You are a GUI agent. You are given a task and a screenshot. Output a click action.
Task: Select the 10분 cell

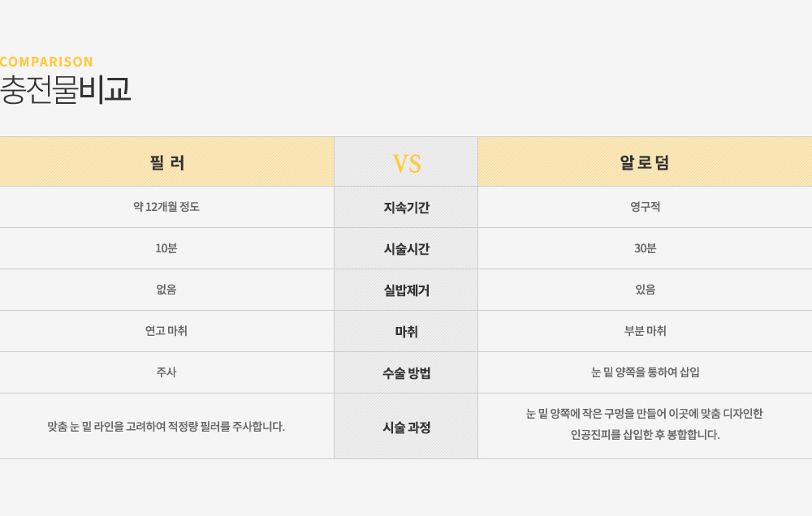166,248
